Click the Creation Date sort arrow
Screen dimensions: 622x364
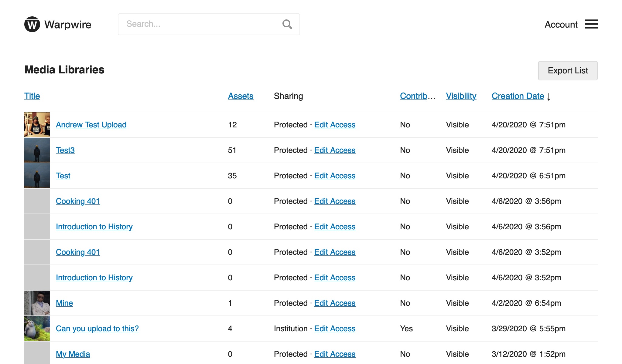[x=549, y=97]
